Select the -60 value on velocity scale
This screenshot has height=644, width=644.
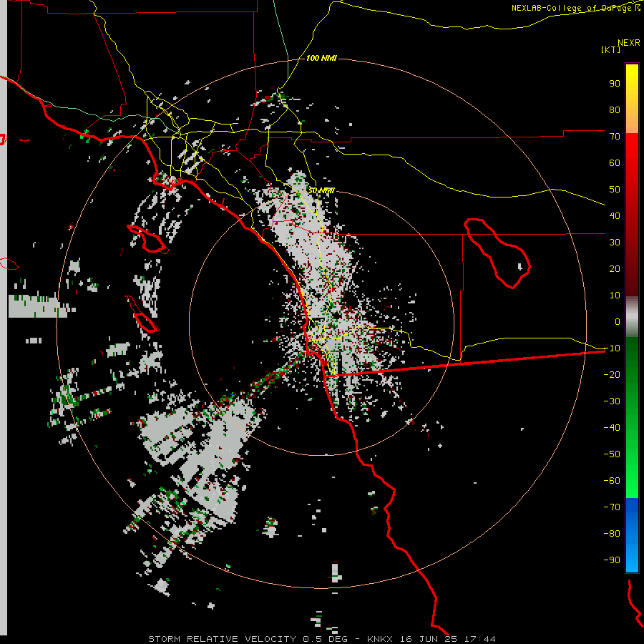point(612,481)
